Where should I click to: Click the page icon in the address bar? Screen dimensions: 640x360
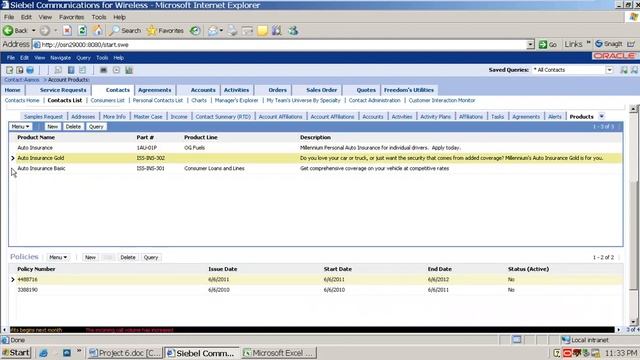point(37,44)
